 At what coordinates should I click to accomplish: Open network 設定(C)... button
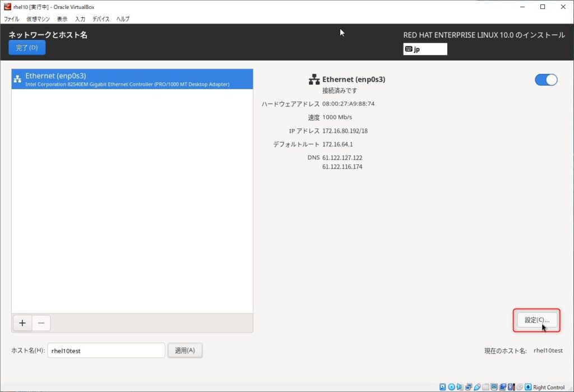(537, 320)
